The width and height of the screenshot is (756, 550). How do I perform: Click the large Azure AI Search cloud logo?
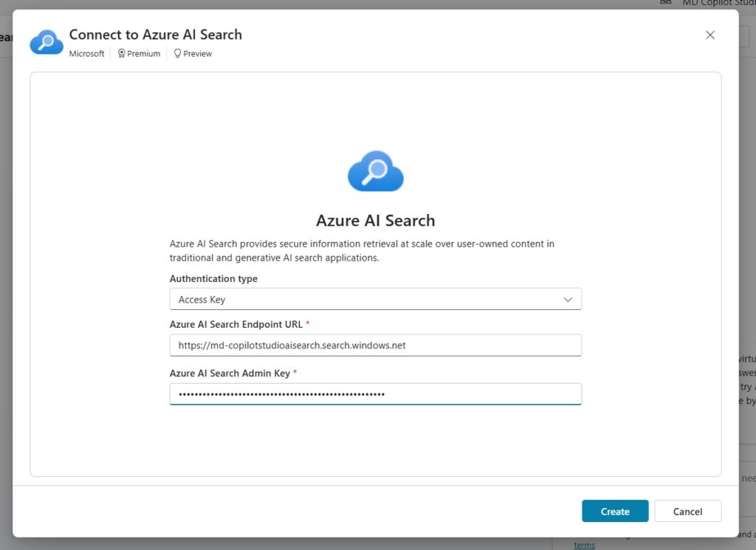pyautogui.click(x=376, y=171)
